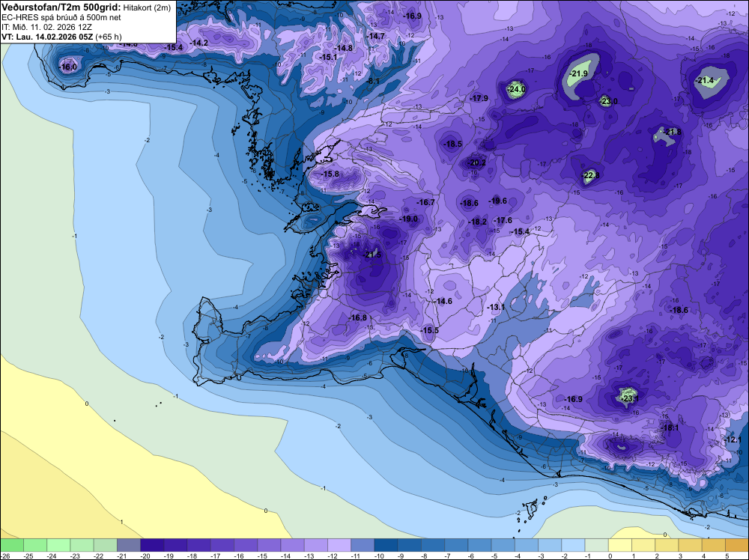
Task: Click the -15.8 temperature label
Action: pyautogui.click(x=330, y=174)
